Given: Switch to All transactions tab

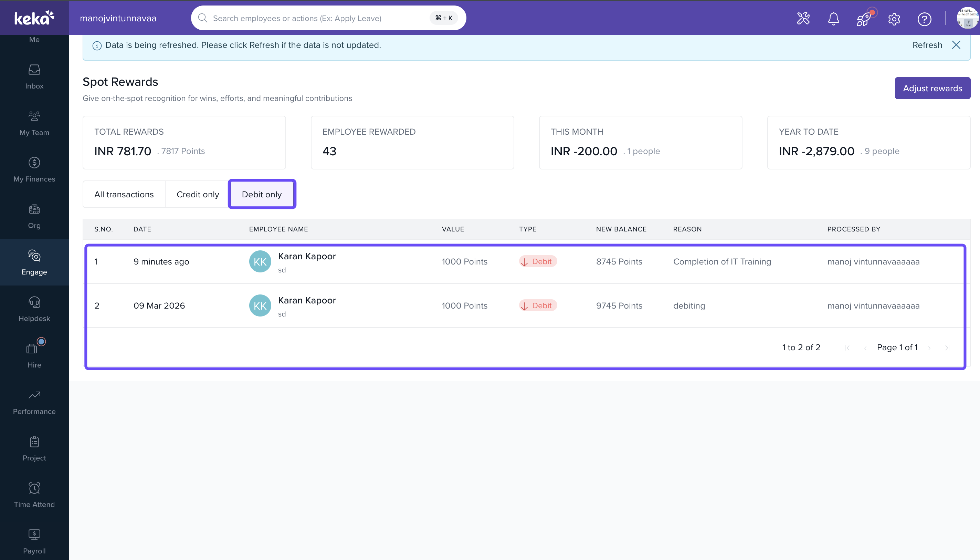Looking at the screenshot, I should pyautogui.click(x=124, y=194).
